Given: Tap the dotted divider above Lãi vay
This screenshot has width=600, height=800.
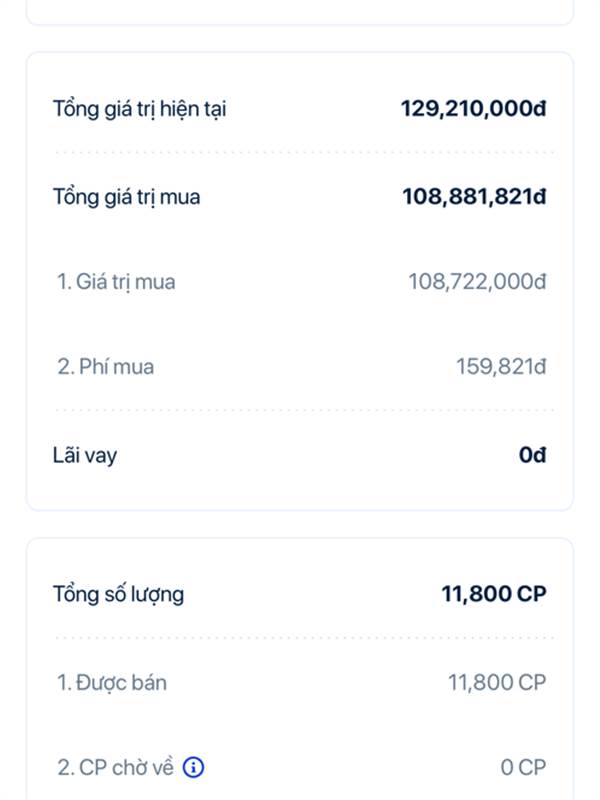Looking at the screenshot, I should [304, 410].
